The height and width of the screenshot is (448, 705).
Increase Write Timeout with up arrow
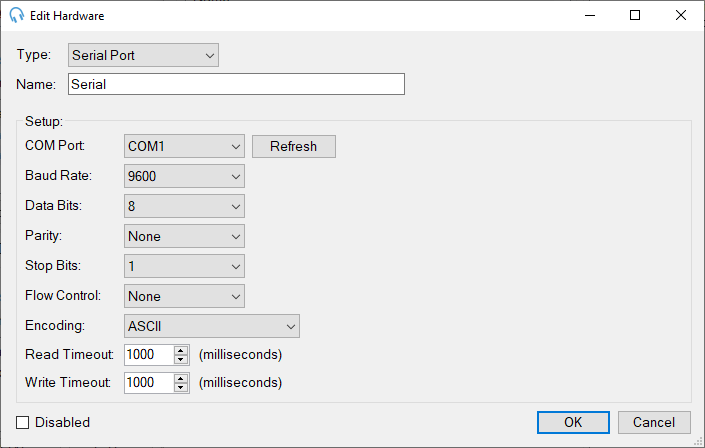(181, 378)
